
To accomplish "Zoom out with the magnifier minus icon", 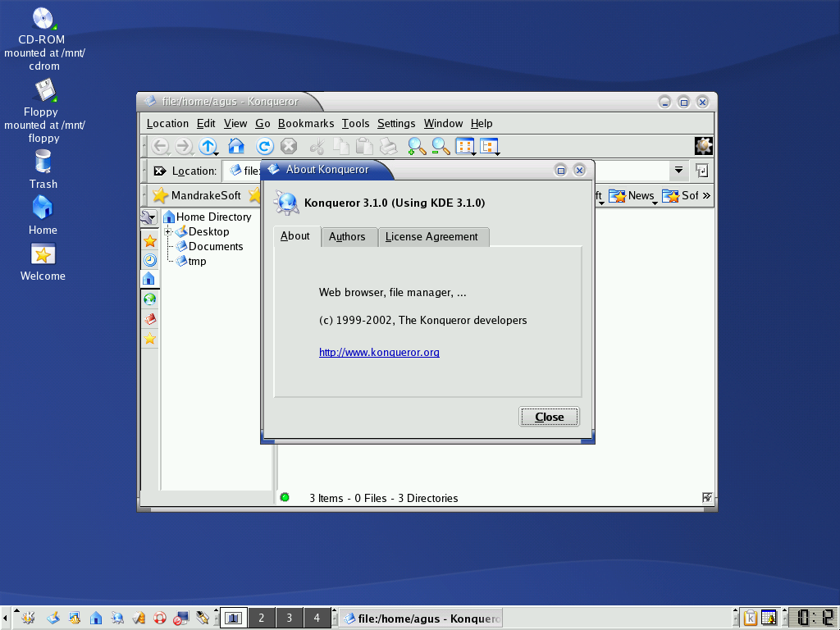I will click(441, 146).
